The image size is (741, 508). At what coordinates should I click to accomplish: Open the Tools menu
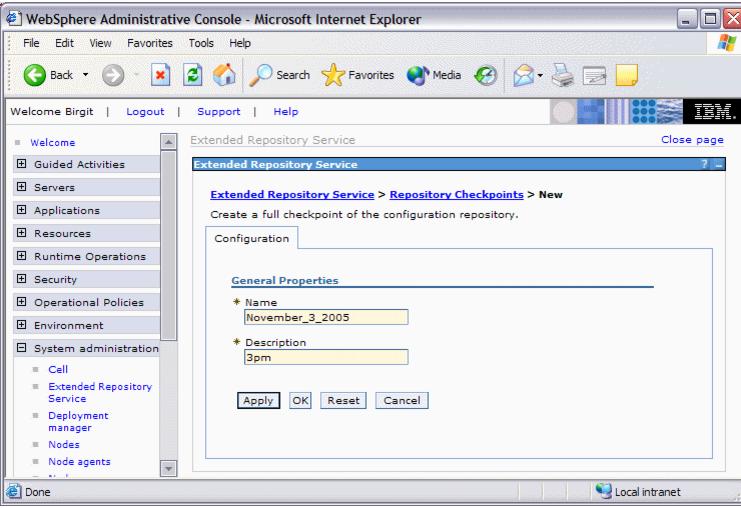pyautogui.click(x=201, y=43)
